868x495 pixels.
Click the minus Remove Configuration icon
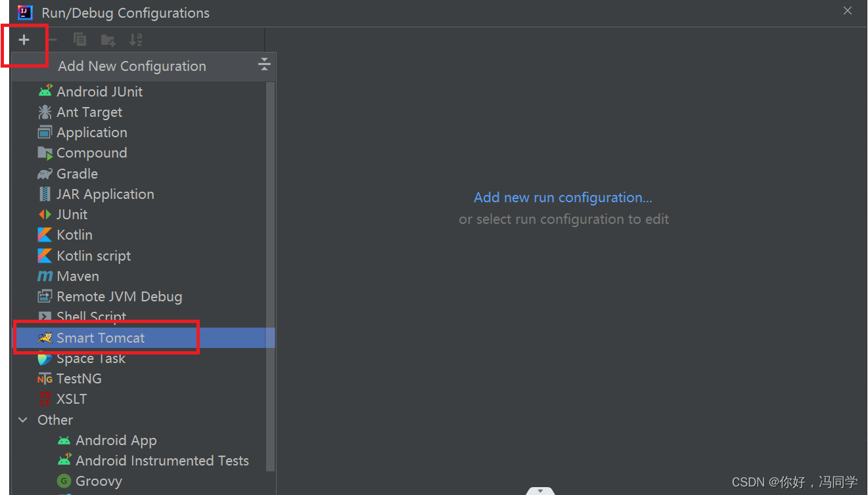click(x=53, y=40)
